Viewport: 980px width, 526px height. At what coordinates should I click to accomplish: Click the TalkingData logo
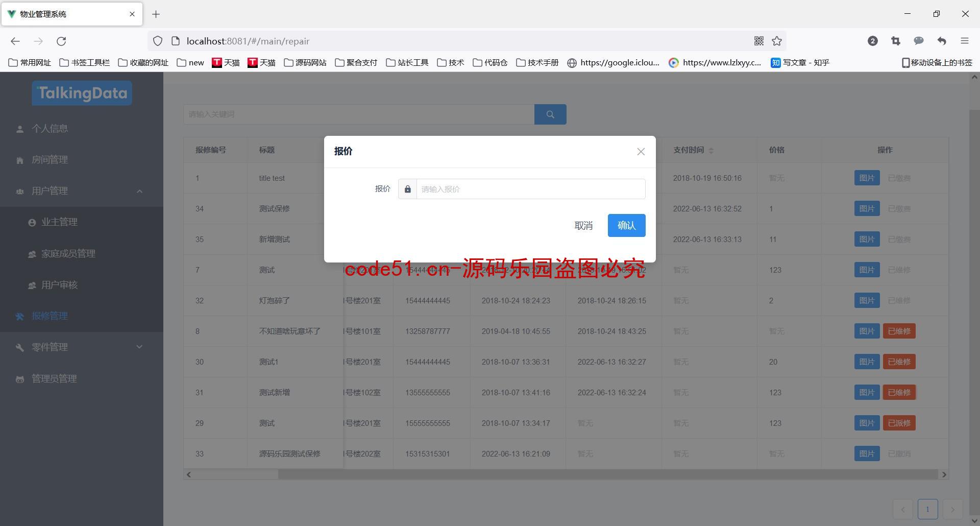(x=82, y=93)
